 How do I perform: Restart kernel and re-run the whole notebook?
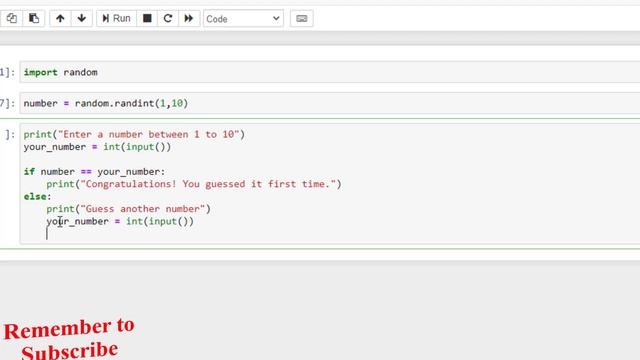(x=189, y=18)
